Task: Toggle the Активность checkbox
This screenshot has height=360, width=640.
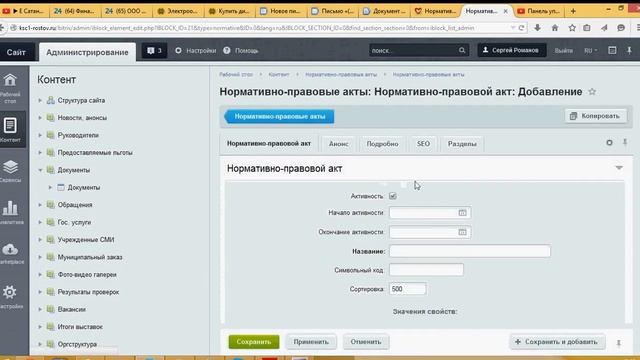Action: tap(393, 196)
